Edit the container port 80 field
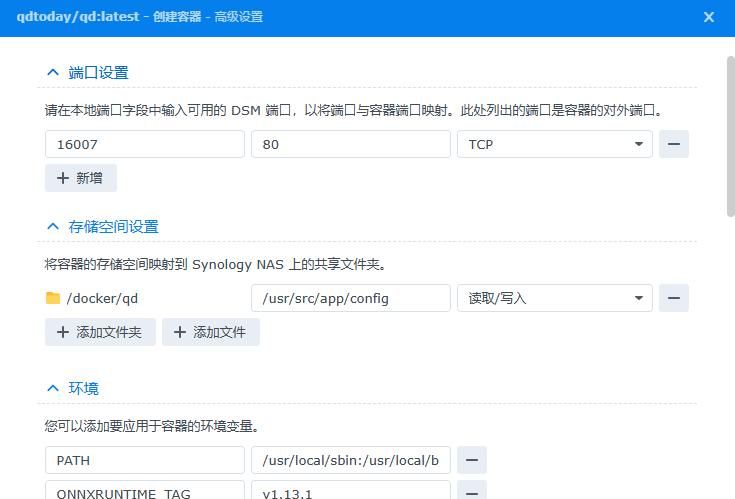This screenshot has width=735, height=499. pyautogui.click(x=351, y=144)
